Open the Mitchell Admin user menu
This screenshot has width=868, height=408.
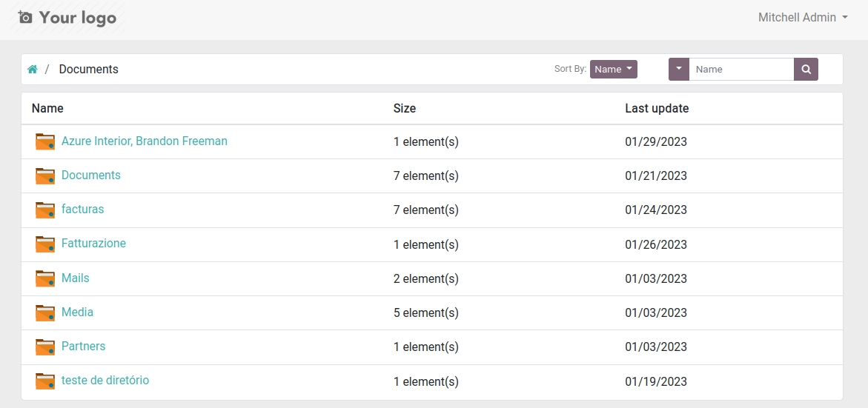pyautogui.click(x=803, y=18)
